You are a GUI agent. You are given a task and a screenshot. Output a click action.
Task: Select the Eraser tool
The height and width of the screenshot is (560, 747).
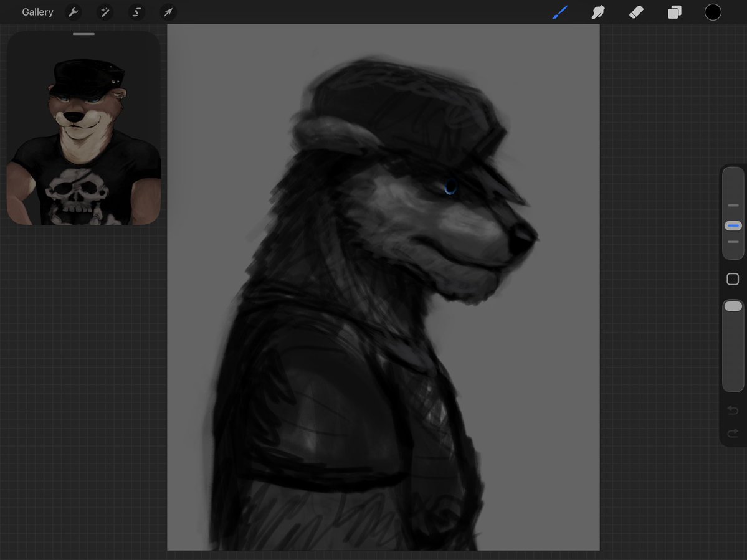point(637,12)
